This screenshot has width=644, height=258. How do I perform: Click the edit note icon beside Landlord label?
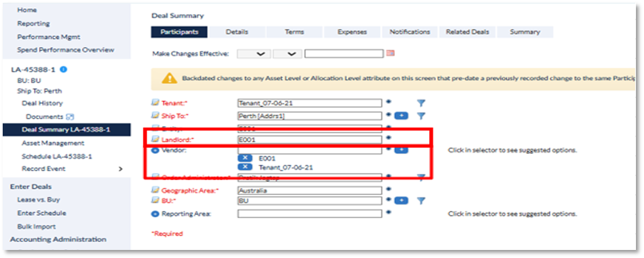(x=155, y=139)
